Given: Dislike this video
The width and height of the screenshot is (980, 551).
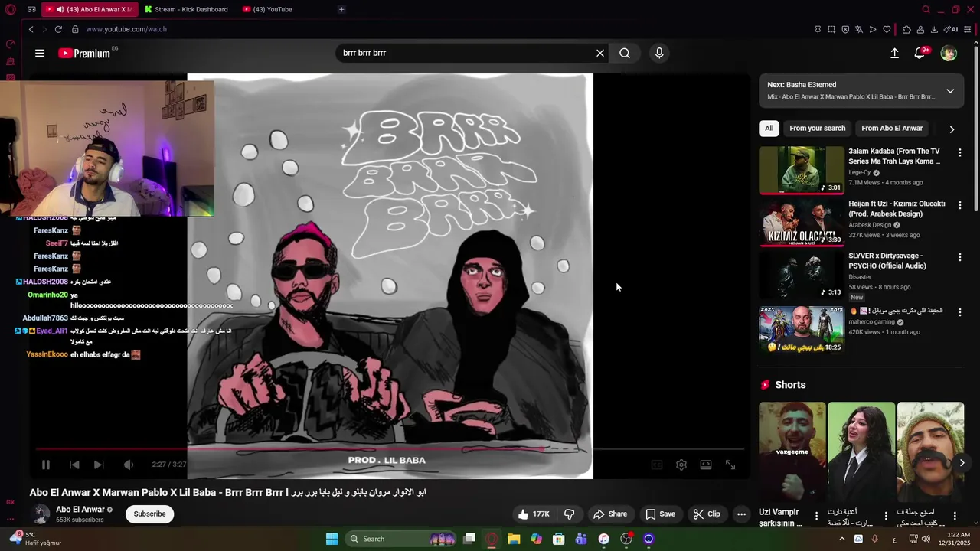Looking at the screenshot, I should pos(569,514).
